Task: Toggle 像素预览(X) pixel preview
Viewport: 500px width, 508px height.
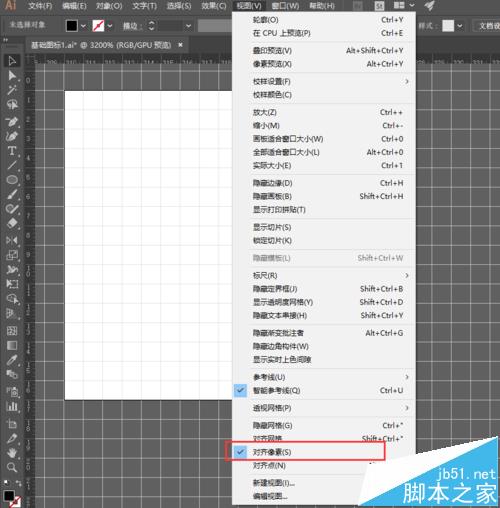Action: click(x=324, y=64)
